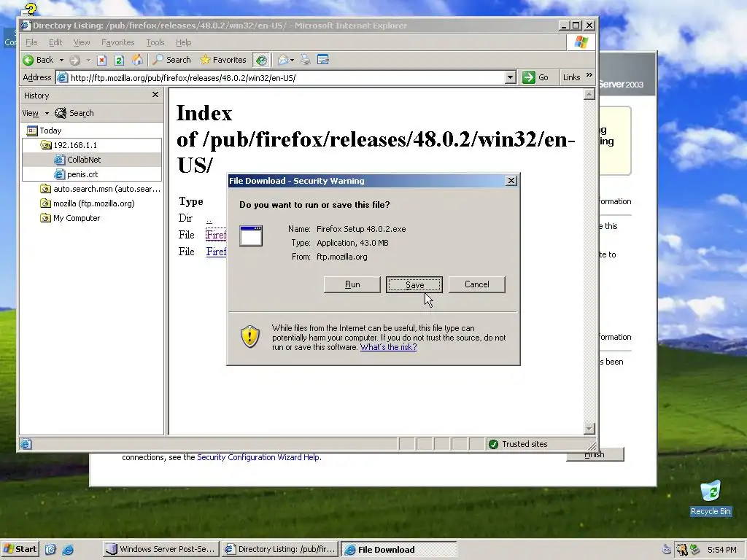This screenshot has height=560, width=747.
Task: Switch to File Download taskbar button
Action: (x=399, y=549)
